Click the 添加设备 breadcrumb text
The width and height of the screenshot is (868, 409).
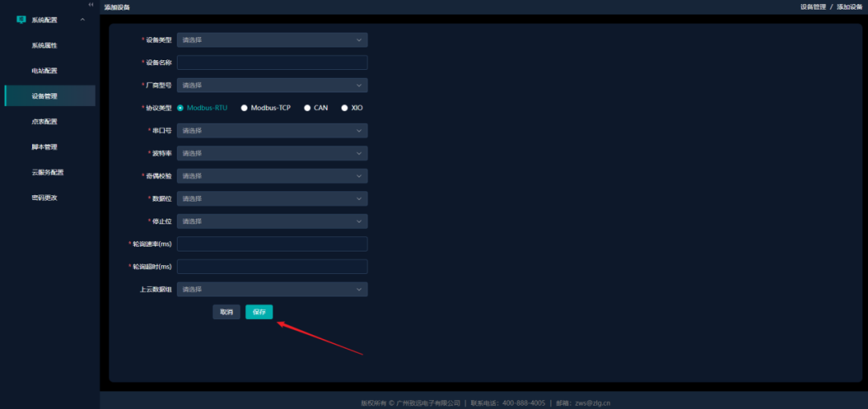tap(850, 7)
